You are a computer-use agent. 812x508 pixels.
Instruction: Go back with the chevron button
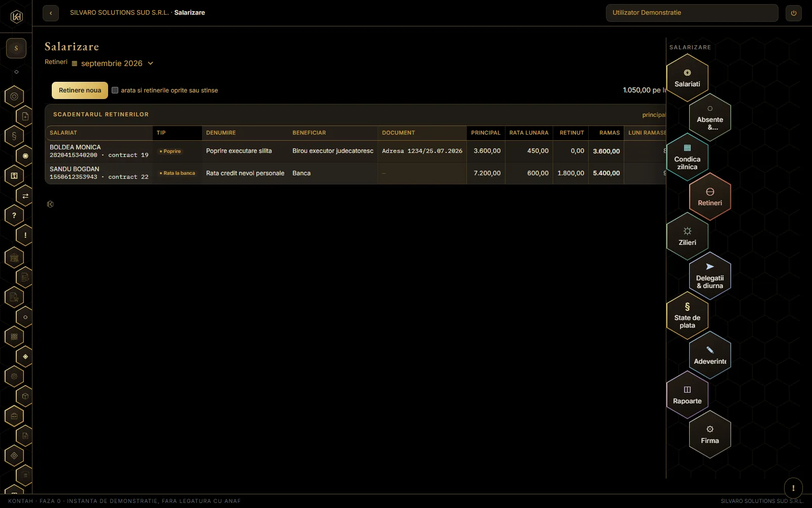pos(51,13)
